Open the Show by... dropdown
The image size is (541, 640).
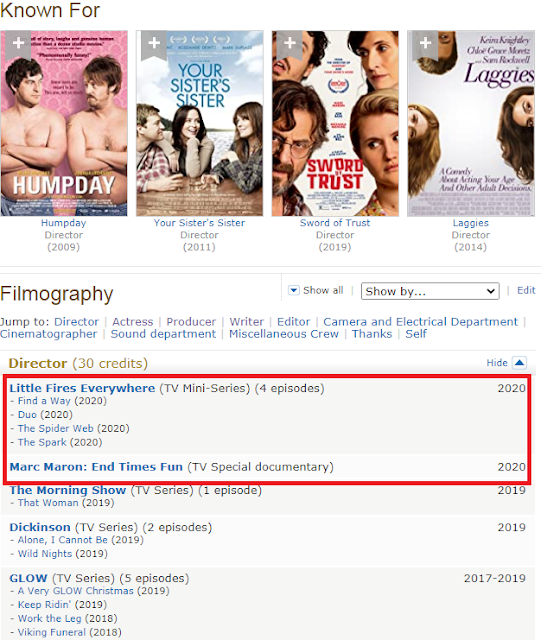pyautogui.click(x=430, y=291)
